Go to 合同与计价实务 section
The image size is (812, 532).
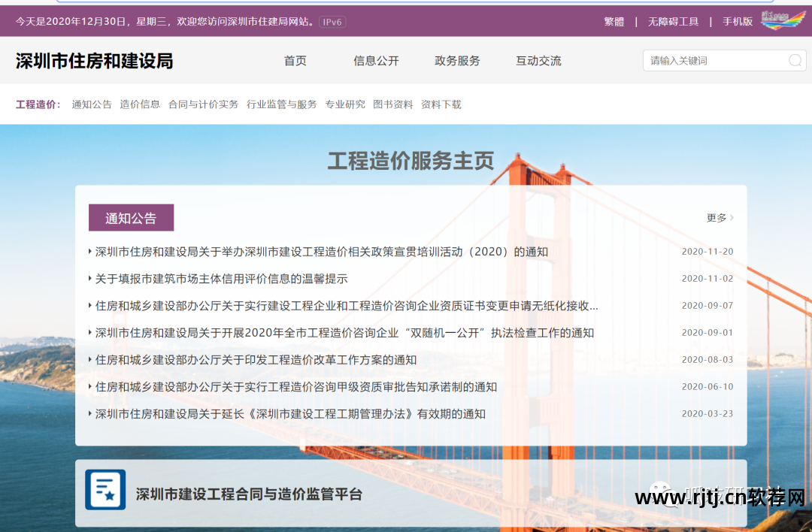(203, 104)
